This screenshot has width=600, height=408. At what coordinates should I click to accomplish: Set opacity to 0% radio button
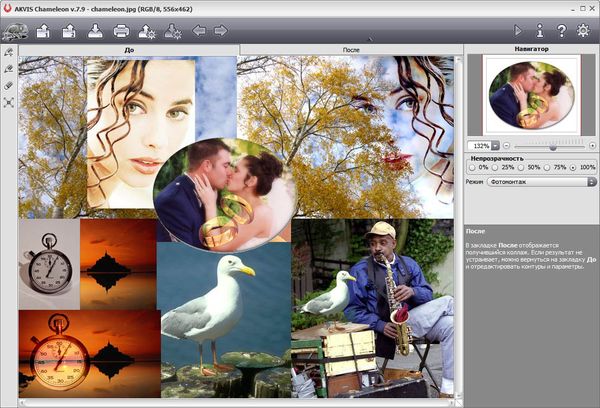click(x=472, y=167)
